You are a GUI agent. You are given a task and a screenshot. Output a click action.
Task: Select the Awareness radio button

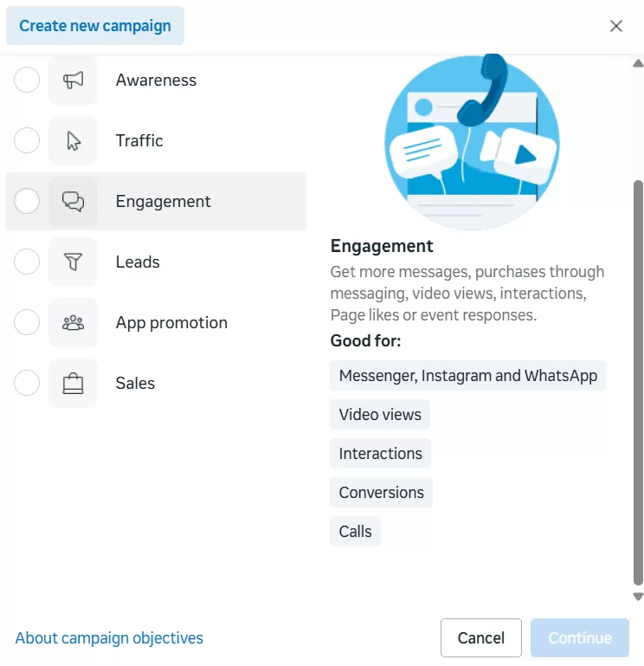tap(27, 81)
